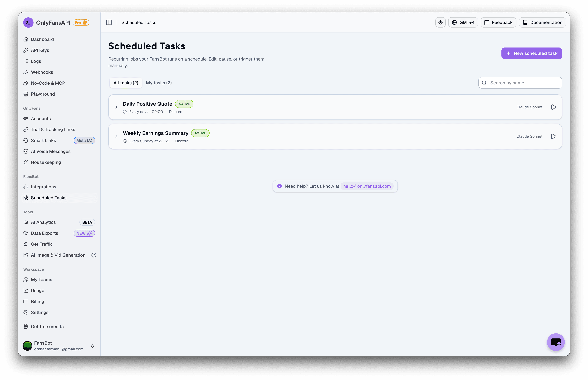The image size is (588, 380).
Task: Switch to the My tasks (2) tab
Action: click(159, 83)
